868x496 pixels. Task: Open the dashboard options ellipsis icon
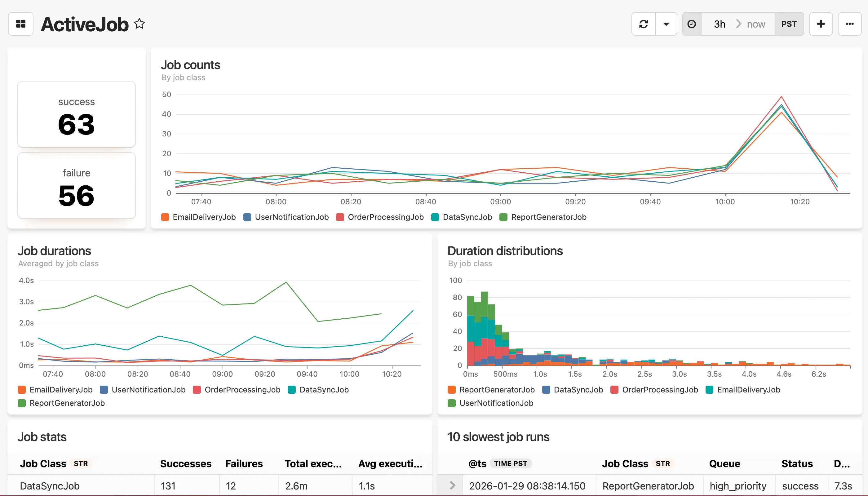point(850,24)
